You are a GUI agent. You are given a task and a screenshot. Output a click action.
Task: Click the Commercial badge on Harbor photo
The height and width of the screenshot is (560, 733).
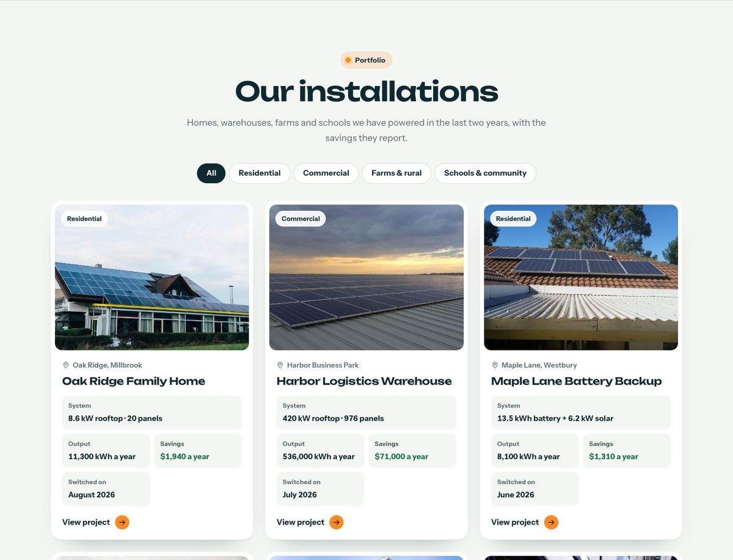tap(301, 219)
